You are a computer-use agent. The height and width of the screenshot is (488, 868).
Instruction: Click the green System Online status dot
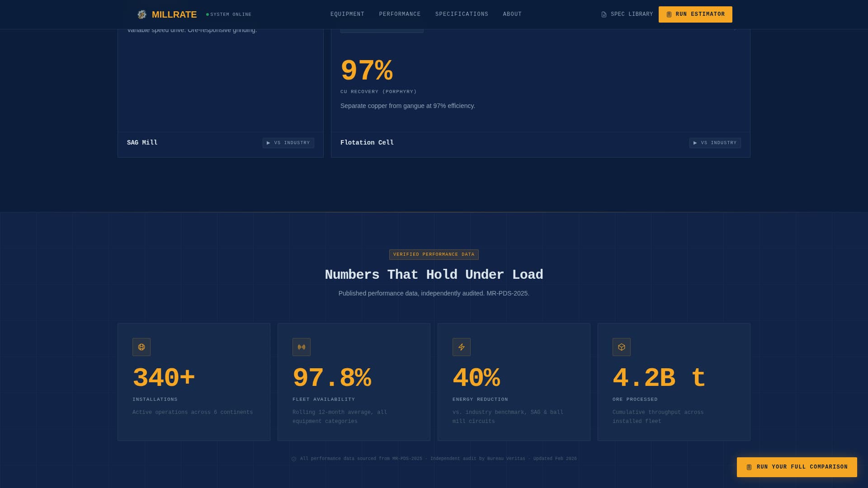[208, 14]
